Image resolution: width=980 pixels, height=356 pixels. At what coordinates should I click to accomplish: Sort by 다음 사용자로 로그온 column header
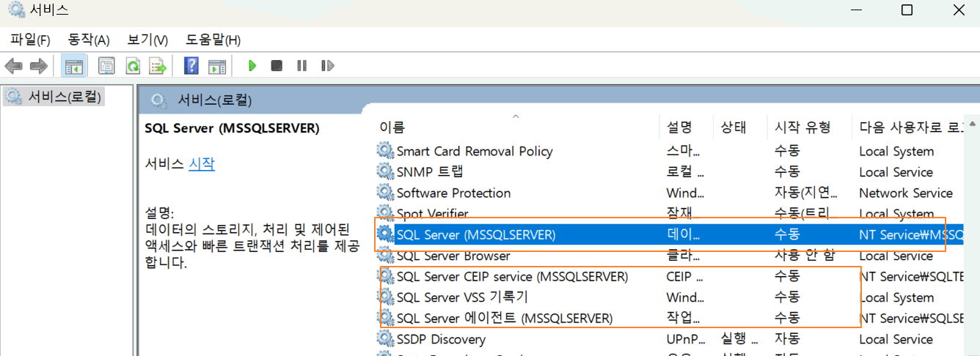(912, 127)
